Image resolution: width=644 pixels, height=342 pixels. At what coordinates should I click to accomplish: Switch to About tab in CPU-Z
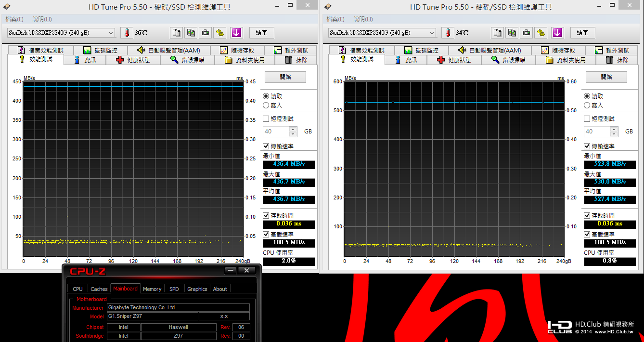pos(220,289)
